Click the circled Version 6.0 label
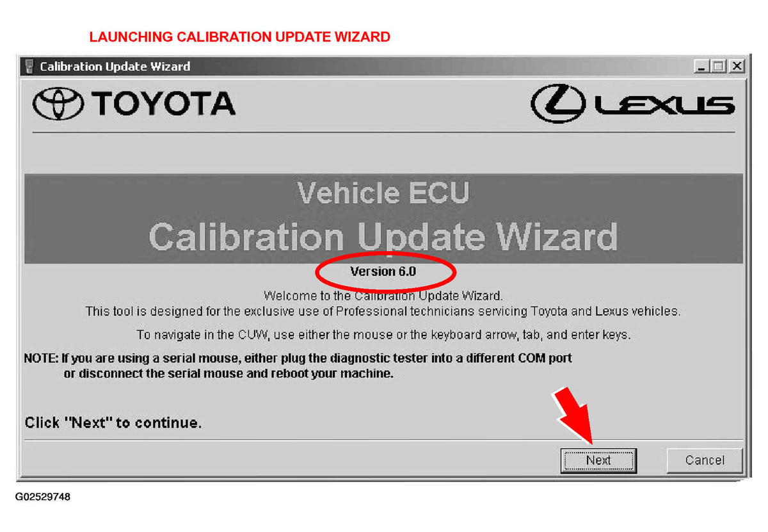The width and height of the screenshot is (768, 532). pyautogui.click(x=383, y=271)
